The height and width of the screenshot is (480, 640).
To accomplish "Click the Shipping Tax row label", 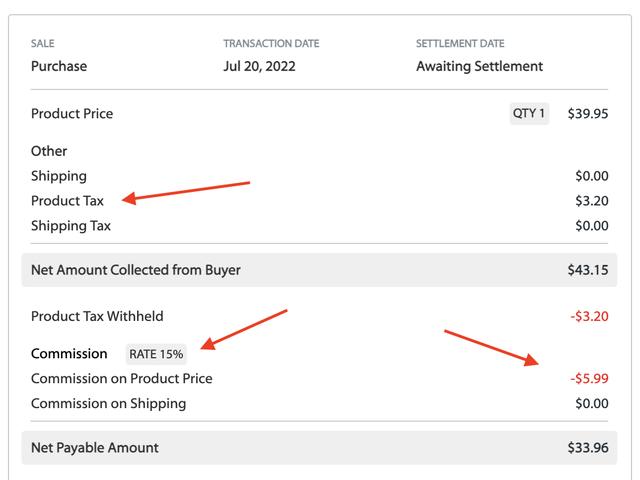I will tap(71, 226).
